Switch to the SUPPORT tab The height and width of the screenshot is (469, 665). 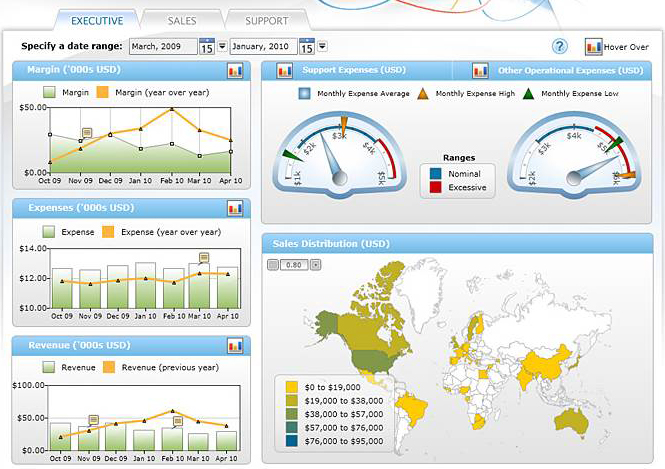[x=265, y=20]
